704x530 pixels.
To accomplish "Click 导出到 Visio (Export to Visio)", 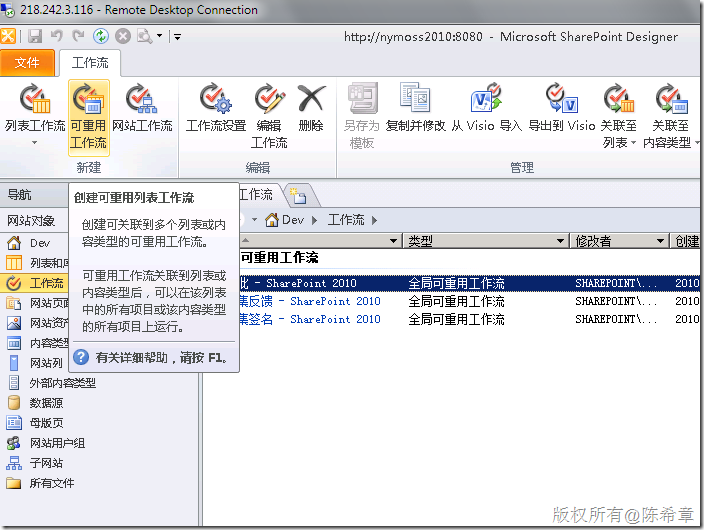I will pyautogui.click(x=562, y=108).
